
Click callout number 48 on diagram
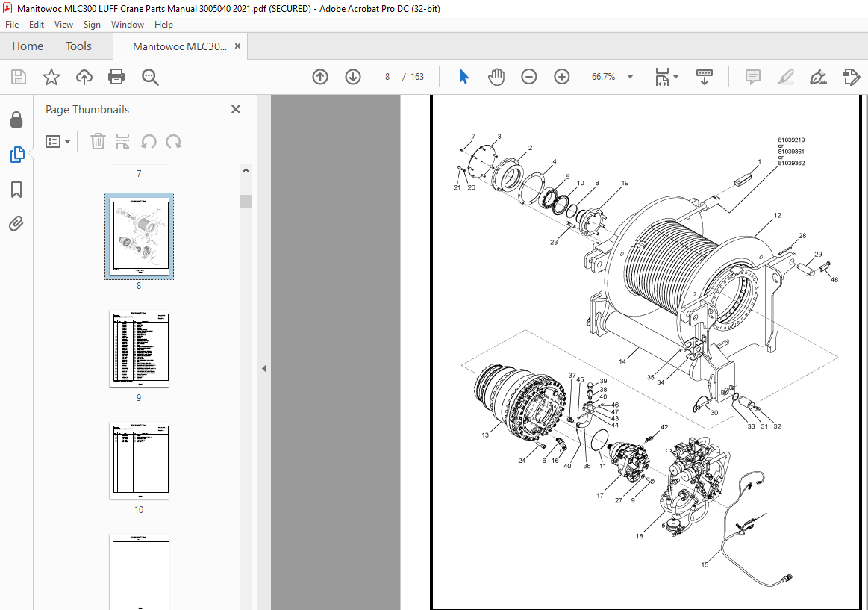tap(834, 279)
